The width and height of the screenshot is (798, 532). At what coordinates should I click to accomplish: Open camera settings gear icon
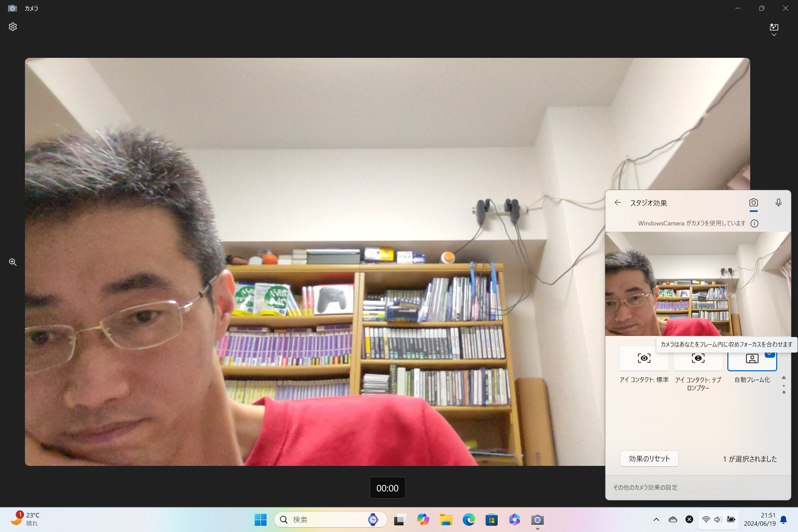coord(13,27)
